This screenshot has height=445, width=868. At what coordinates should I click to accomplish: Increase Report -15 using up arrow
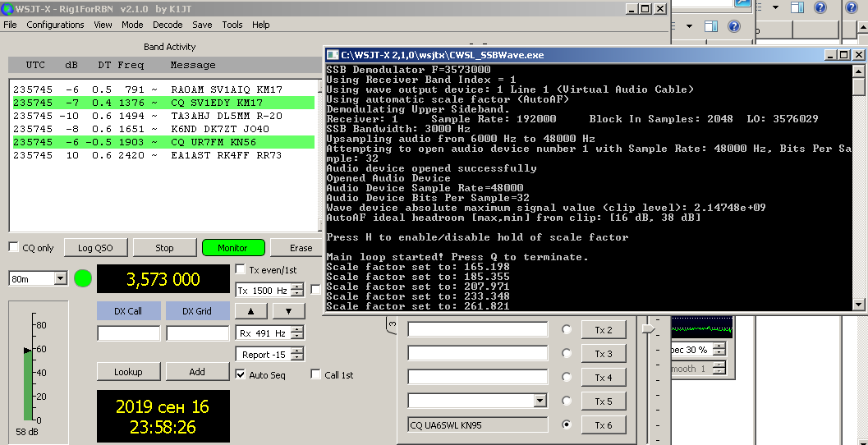[297, 351]
